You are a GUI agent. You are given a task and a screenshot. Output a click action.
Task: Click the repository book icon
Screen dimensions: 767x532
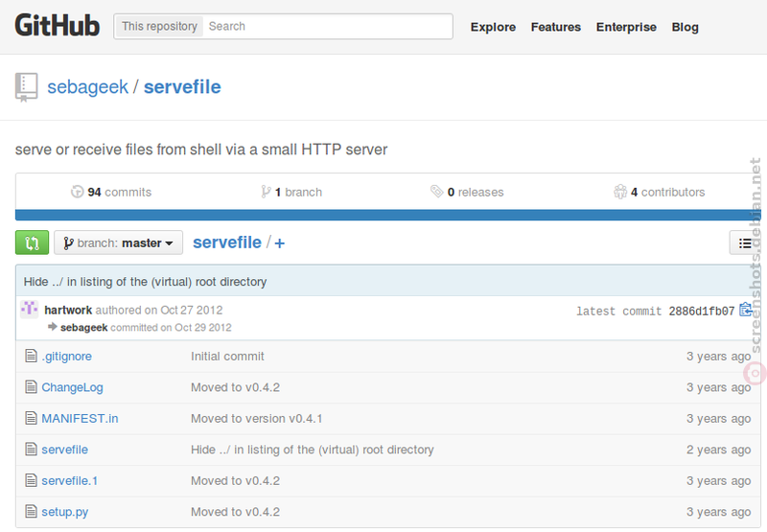coord(26,87)
